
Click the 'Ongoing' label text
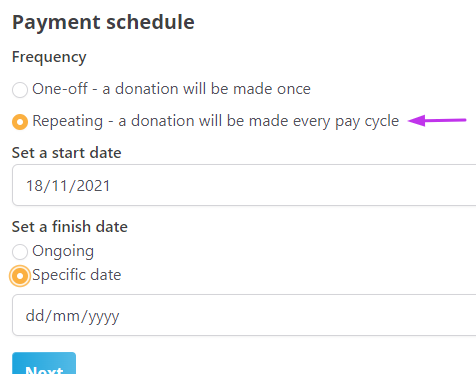tap(63, 251)
